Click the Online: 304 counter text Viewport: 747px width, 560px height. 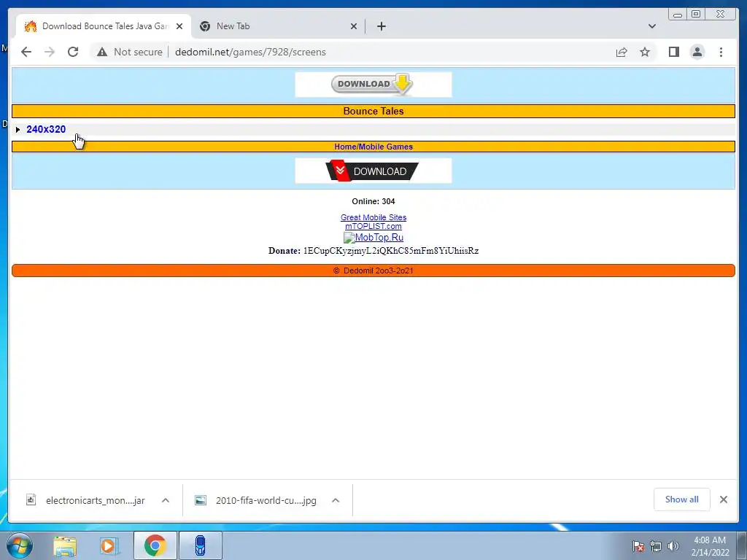373,201
